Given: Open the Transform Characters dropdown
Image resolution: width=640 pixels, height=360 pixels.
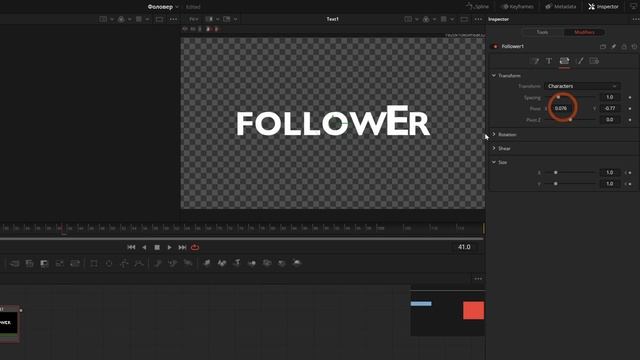Looking at the screenshot, I should [x=582, y=86].
